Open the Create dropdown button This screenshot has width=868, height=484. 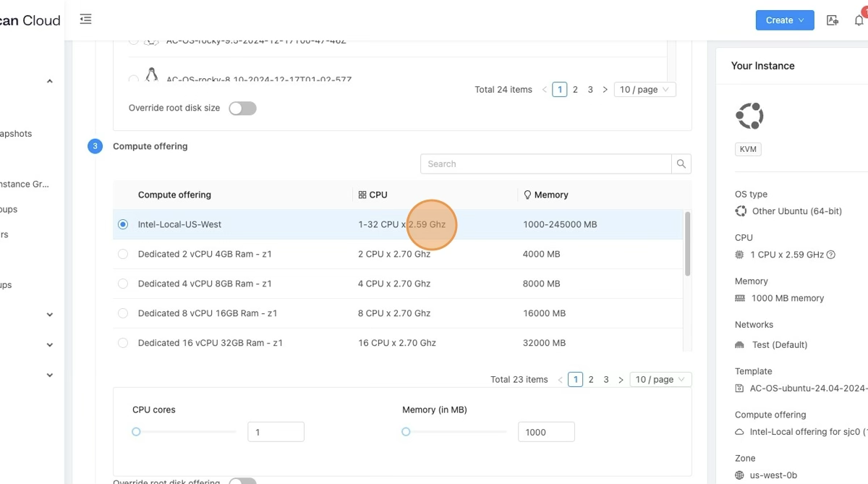click(785, 20)
